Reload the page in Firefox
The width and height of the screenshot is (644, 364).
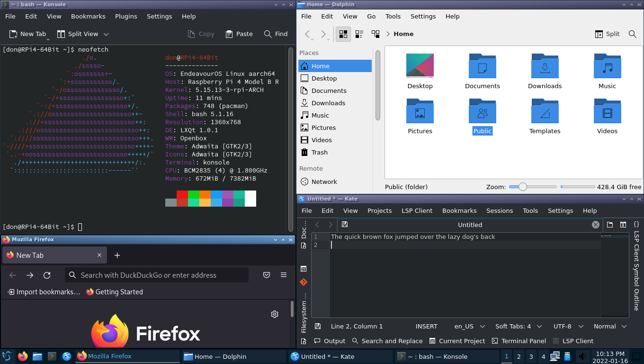[47, 275]
